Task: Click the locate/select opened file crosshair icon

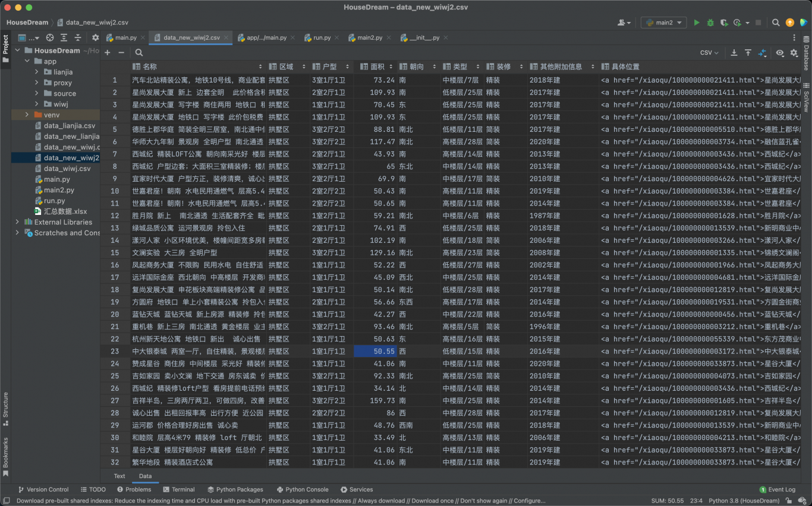Action: click(50, 37)
